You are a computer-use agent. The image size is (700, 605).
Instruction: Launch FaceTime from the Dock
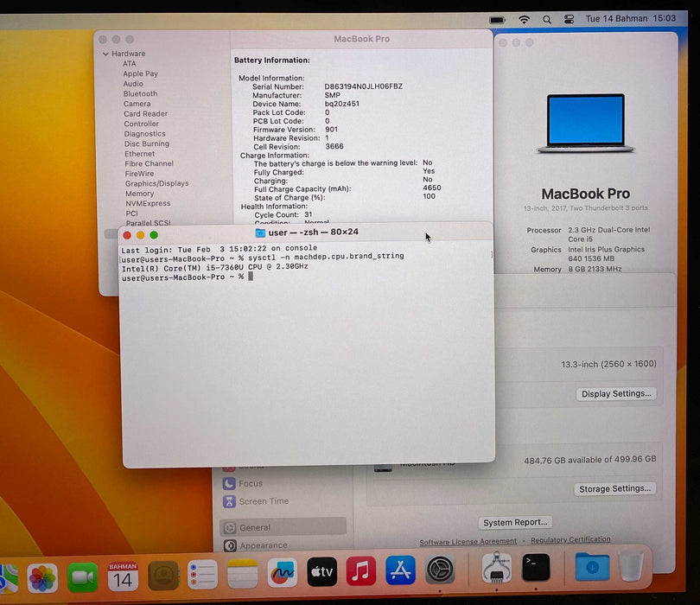click(83, 576)
